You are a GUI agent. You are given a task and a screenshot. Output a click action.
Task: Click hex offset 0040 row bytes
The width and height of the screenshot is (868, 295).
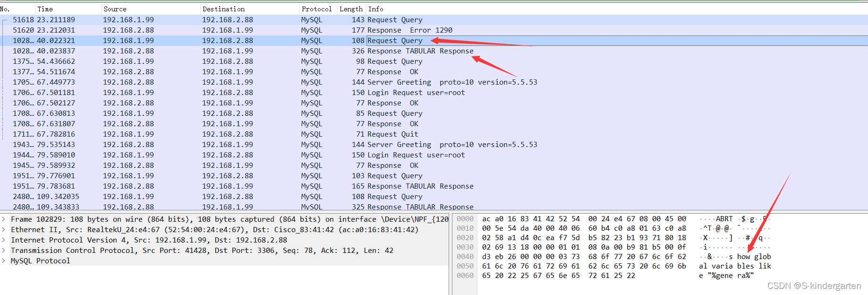[584, 257]
